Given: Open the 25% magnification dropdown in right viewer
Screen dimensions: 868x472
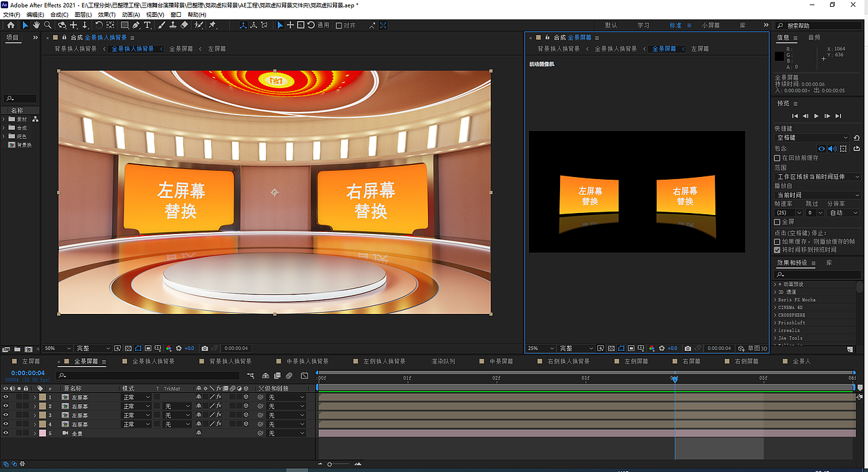Looking at the screenshot, I should (541, 349).
